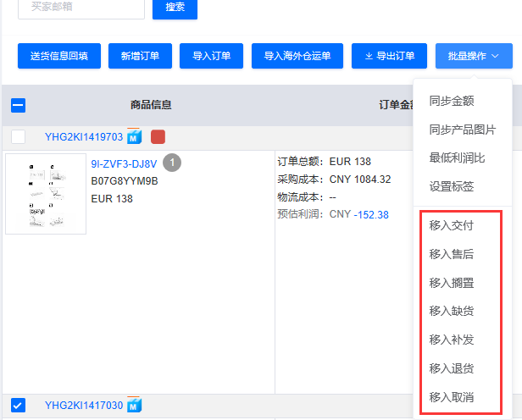522x420 pixels.
Task: Select 移入取消 menu entry
Action: 452,397
